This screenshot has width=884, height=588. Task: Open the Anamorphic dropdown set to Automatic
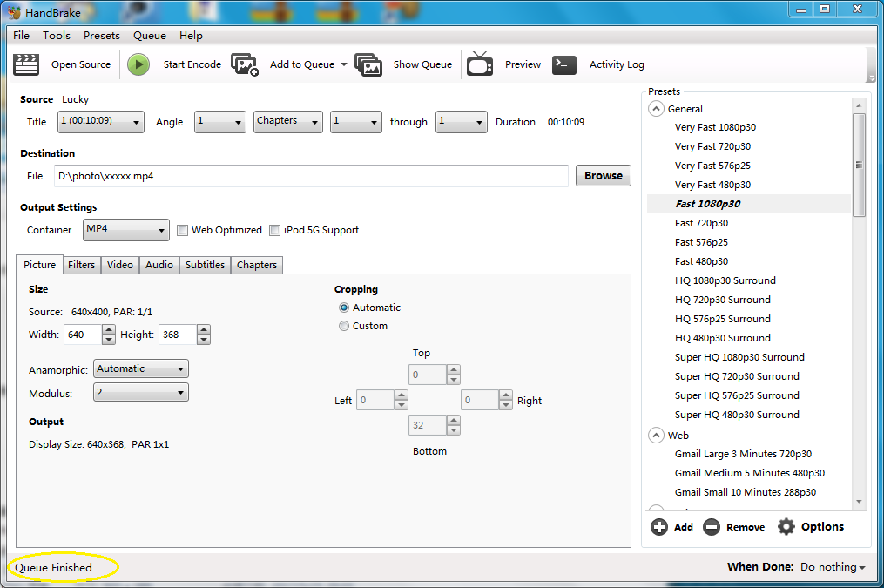pyautogui.click(x=141, y=368)
